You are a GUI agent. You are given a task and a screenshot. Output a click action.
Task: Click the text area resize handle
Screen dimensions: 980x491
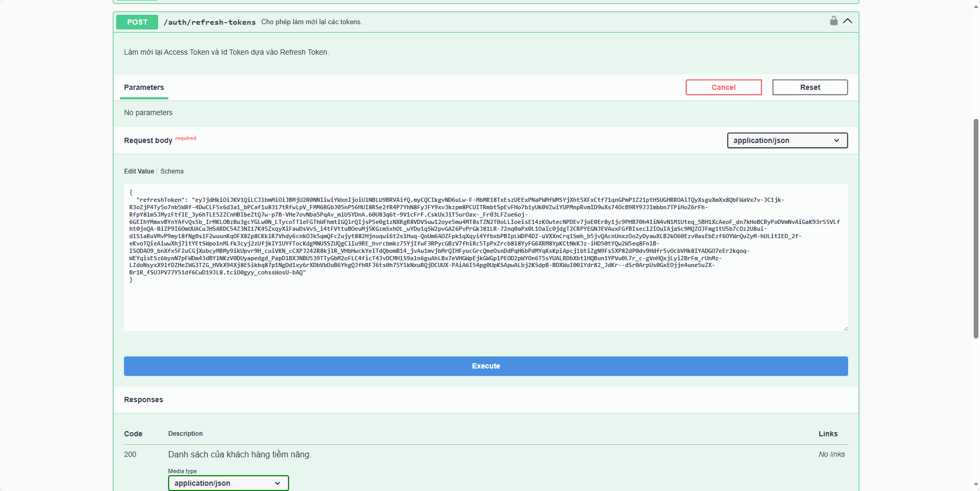point(845,329)
